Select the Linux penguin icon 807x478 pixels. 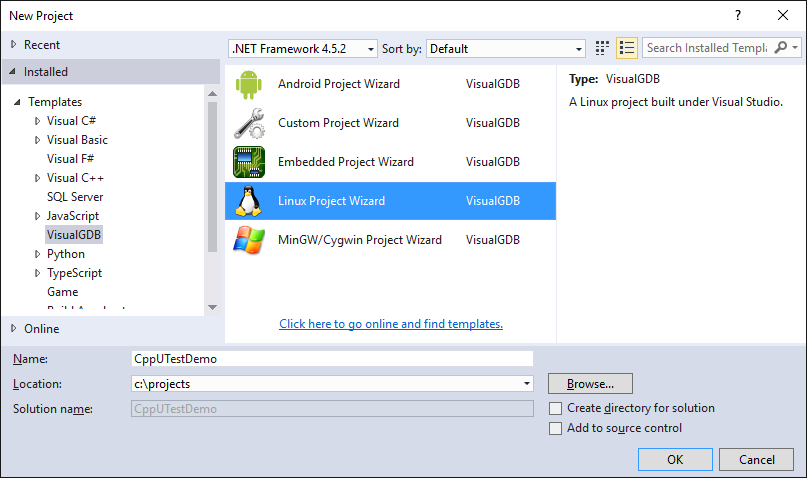(x=249, y=201)
